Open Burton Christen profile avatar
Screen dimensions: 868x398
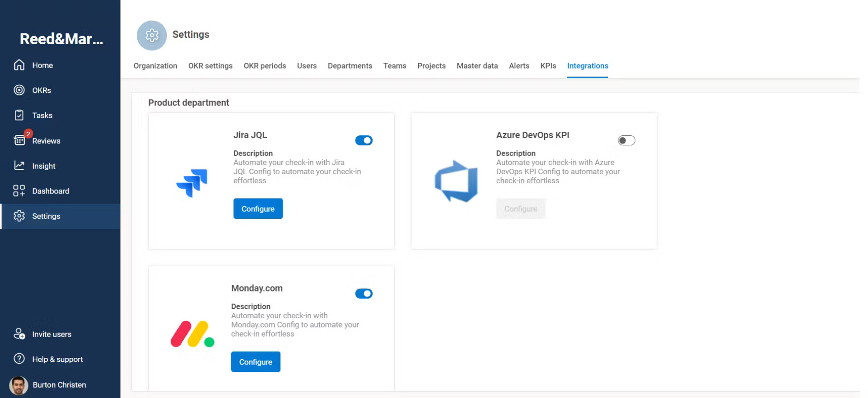(19, 385)
